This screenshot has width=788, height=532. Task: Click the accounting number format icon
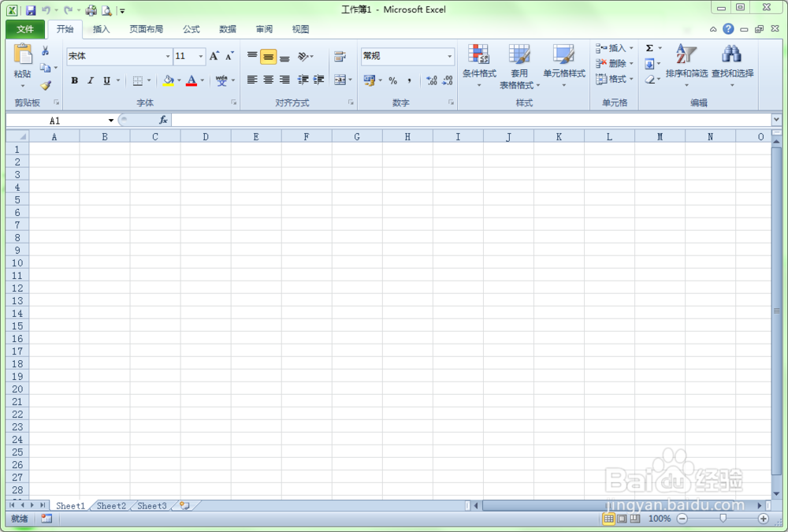point(370,80)
